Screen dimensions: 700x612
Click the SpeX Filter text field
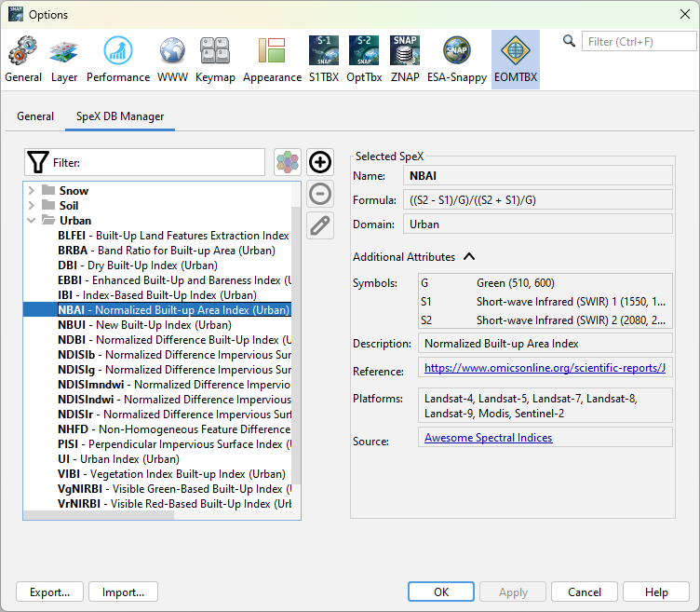[x=156, y=162]
